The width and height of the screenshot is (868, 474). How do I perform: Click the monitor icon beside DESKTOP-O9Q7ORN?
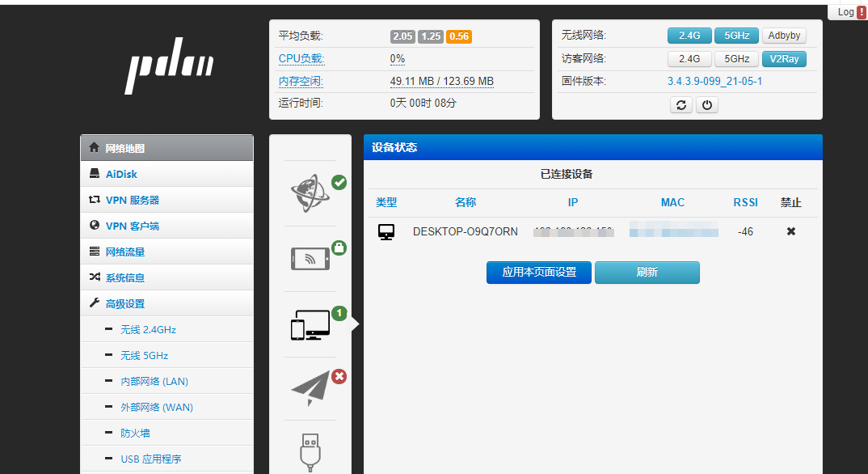tap(386, 231)
